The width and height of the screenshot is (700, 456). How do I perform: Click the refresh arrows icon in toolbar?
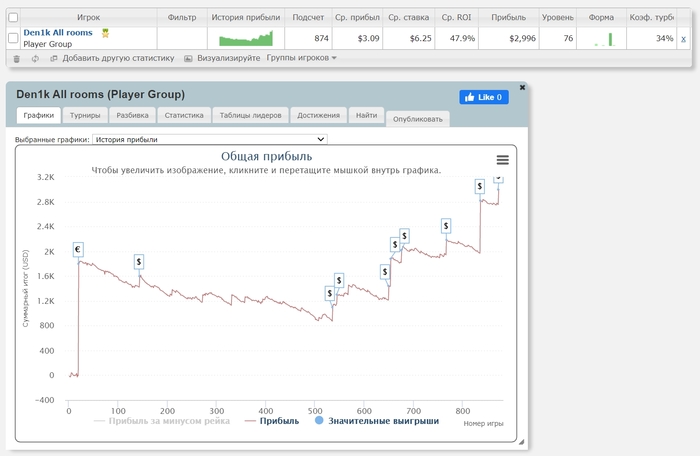point(35,59)
